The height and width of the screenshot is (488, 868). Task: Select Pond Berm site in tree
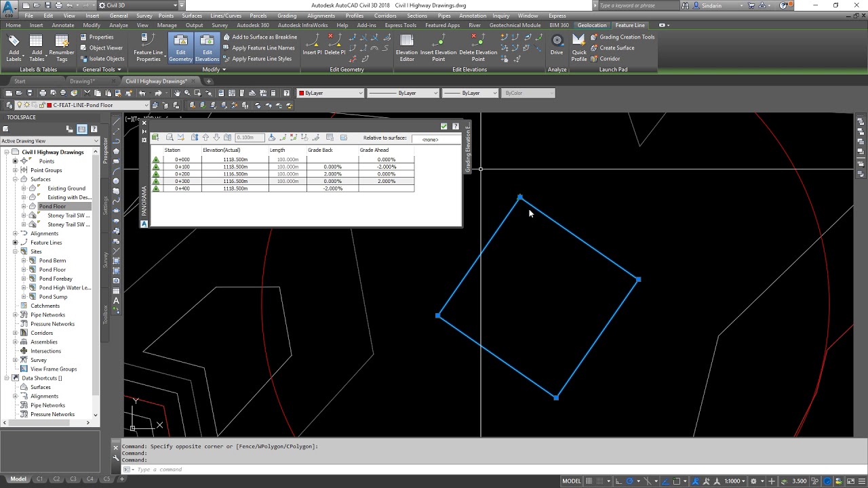pos(53,260)
